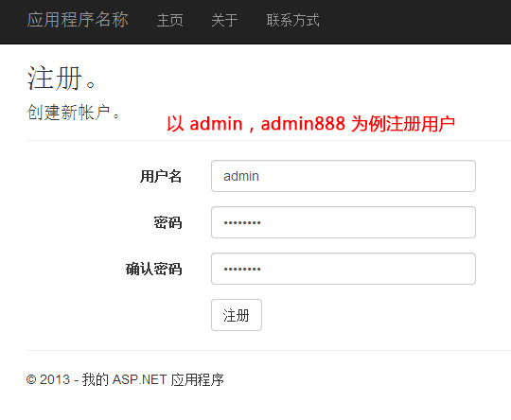511x420 pixels.
Task: Click the divider line above the footer
Action: coord(269,351)
